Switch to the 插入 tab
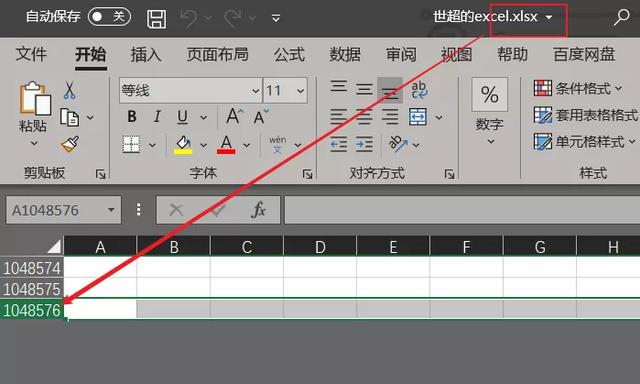The height and width of the screenshot is (384, 640). pos(146,54)
